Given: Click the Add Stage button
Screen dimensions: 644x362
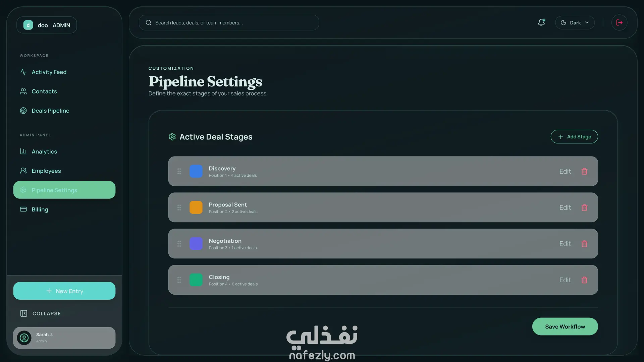Looking at the screenshot, I should [574, 137].
